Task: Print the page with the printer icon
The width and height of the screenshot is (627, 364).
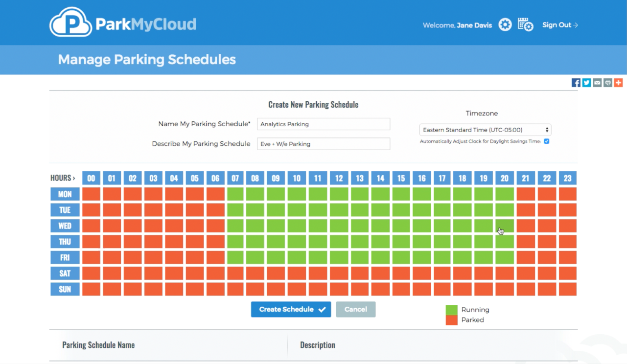Action: click(607, 82)
